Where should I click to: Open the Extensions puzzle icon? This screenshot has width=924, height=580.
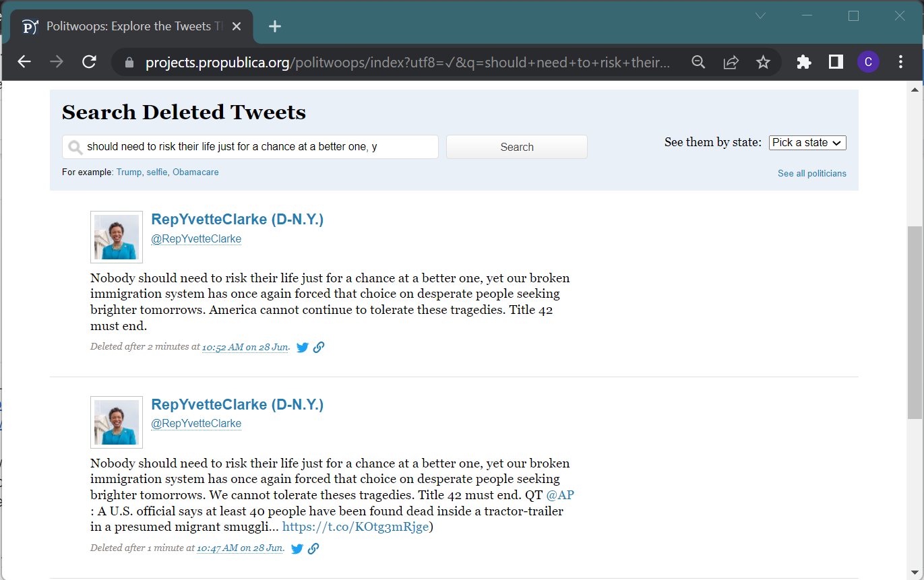coord(803,62)
